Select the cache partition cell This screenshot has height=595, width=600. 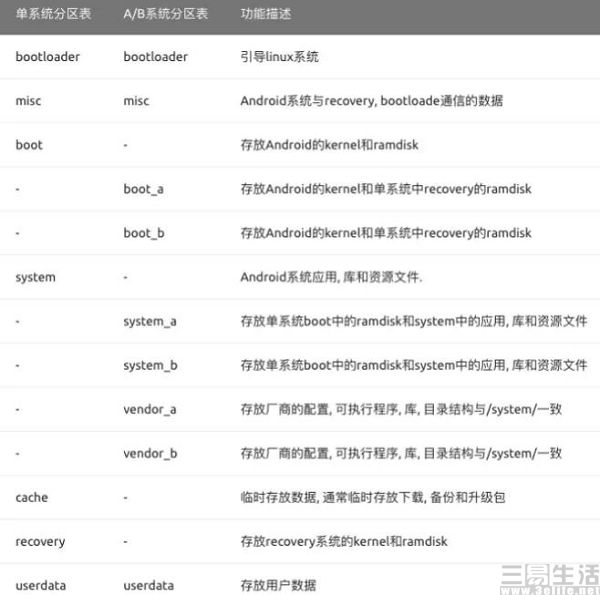click(x=31, y=497)
